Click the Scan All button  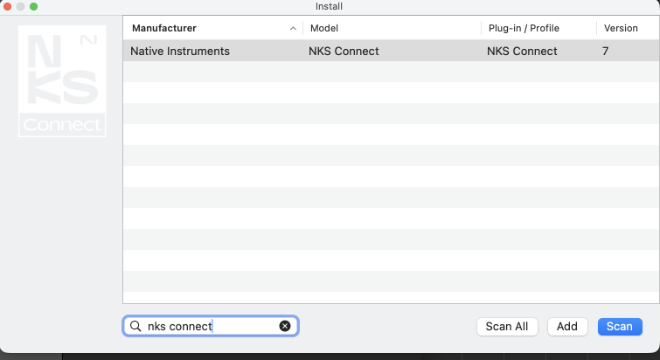tap(507, 326)
